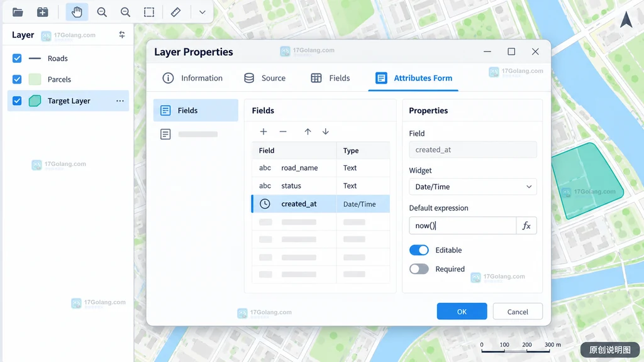644x362 pixels.
Task: Enable the Required switch
Action: (419, 269)
